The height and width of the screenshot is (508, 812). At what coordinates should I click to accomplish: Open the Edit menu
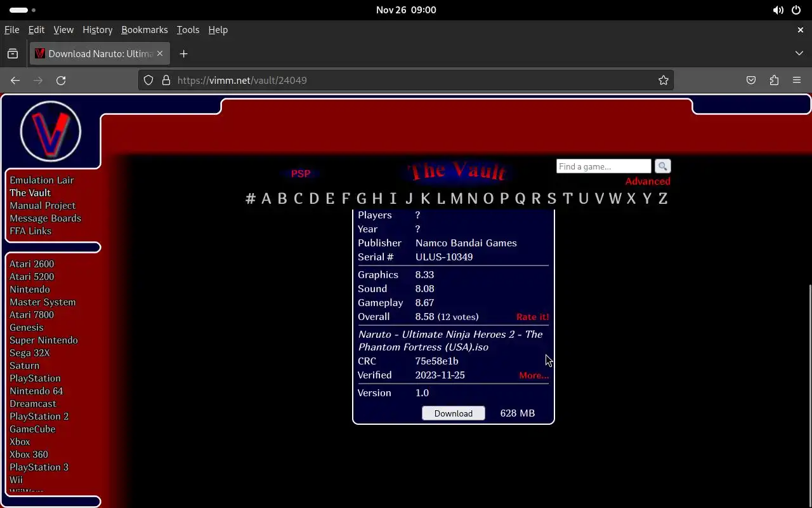(36, 30)
